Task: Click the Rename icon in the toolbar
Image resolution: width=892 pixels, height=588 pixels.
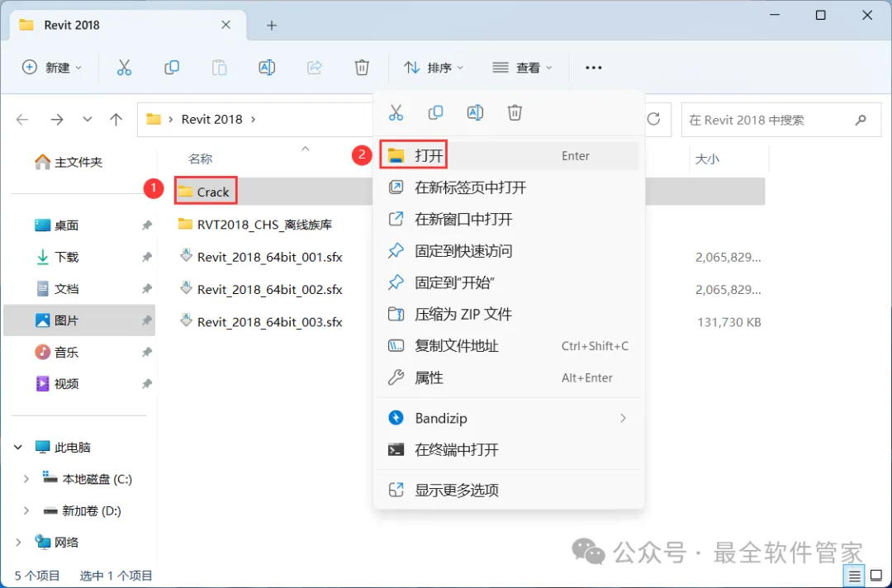Action: [267, 68]
